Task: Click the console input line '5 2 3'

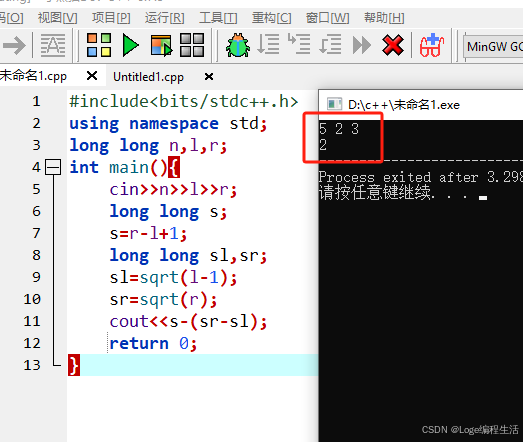Action: click(339, 129)
